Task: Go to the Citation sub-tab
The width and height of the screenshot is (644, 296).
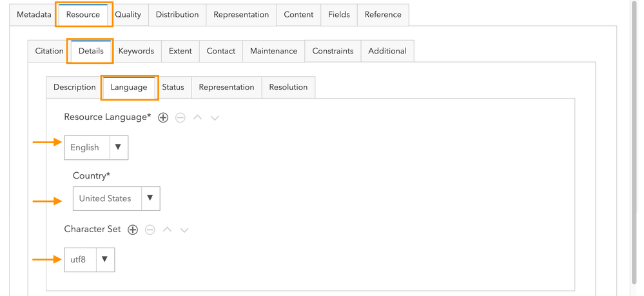Action: pos(50,51)
